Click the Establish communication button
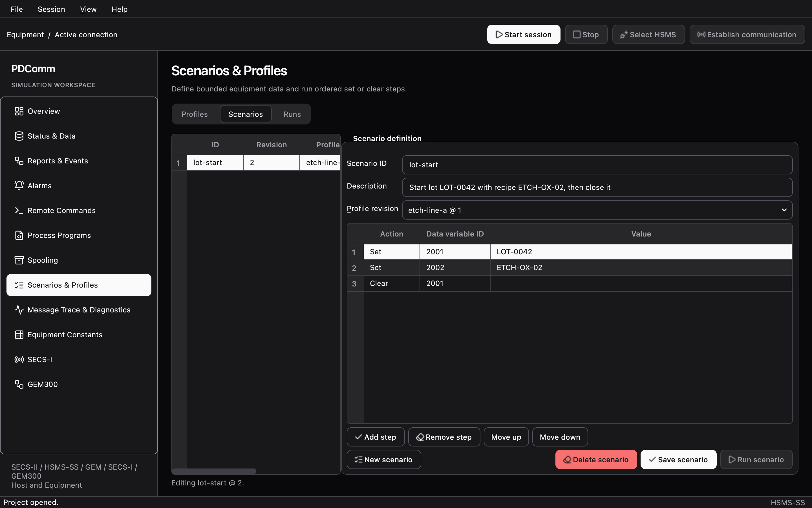The image size is (812, 508). click(747, 35)
